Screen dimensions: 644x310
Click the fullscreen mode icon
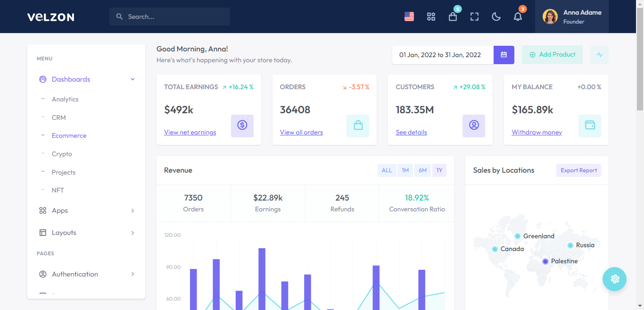click(x=474, y=17)
